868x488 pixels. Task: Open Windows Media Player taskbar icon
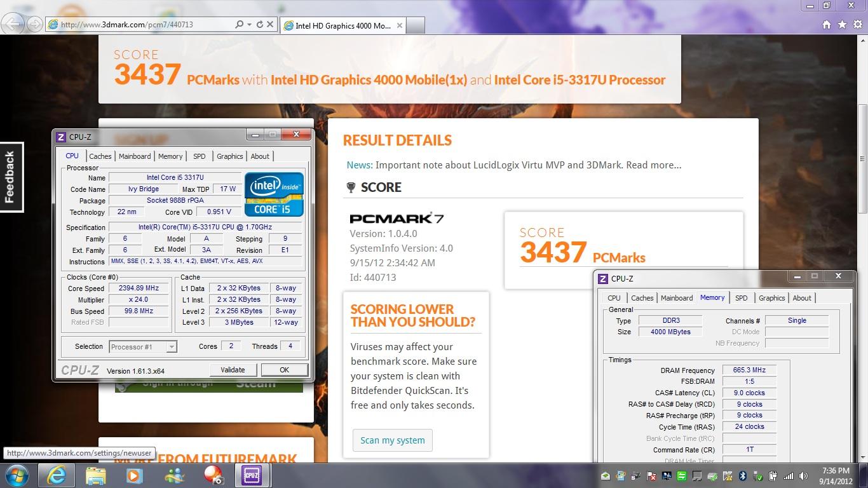point(133,475)
